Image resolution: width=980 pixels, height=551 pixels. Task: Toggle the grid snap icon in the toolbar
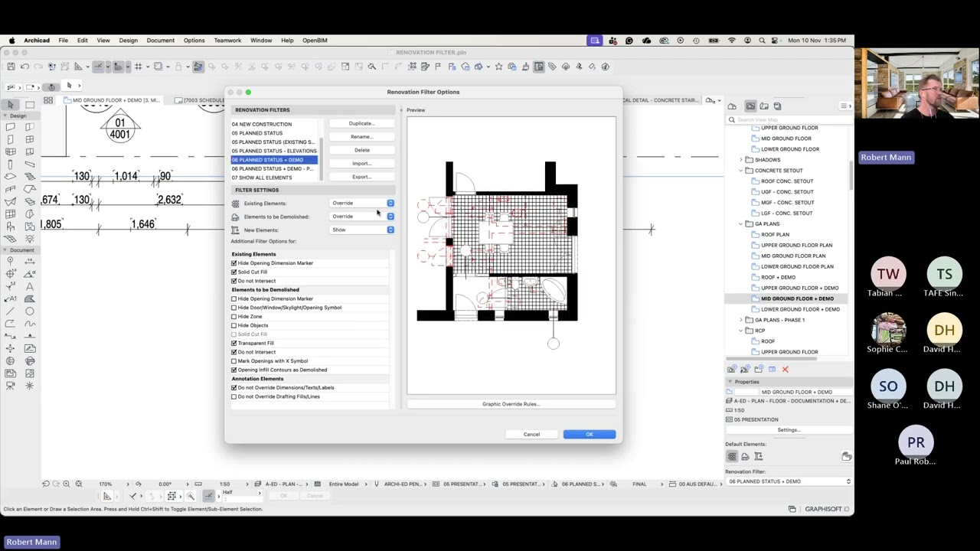point(139,67)
